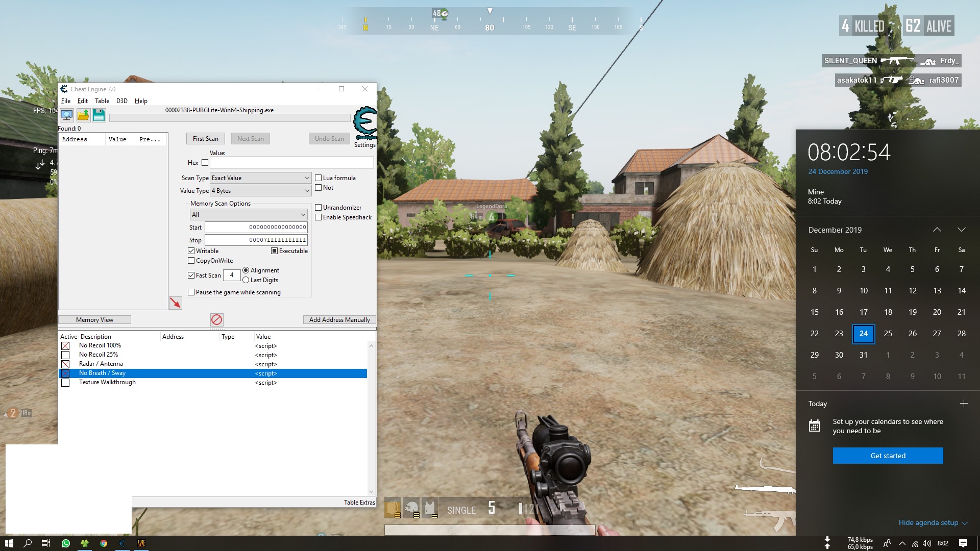This screenshot has height=551, width=980.
Task: Select the Last Digits radio button
Action: pos(246,280)
